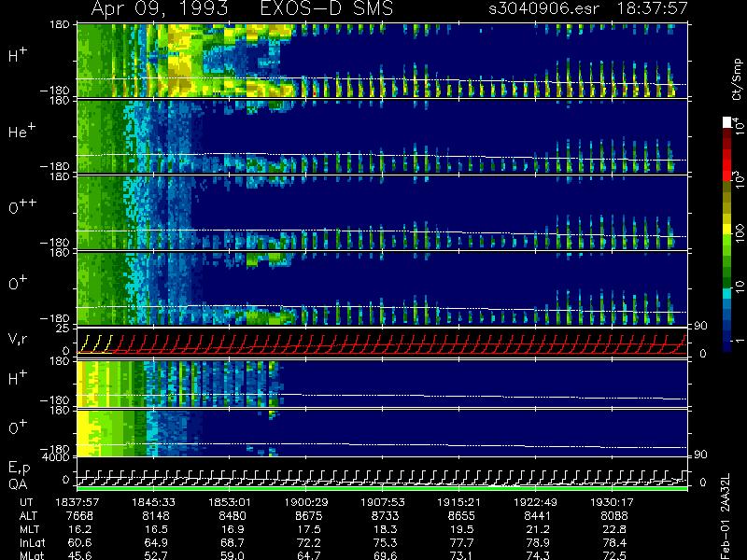Click UT value '1930:17'
Viewport: 747px width, 560px height.
612,502
